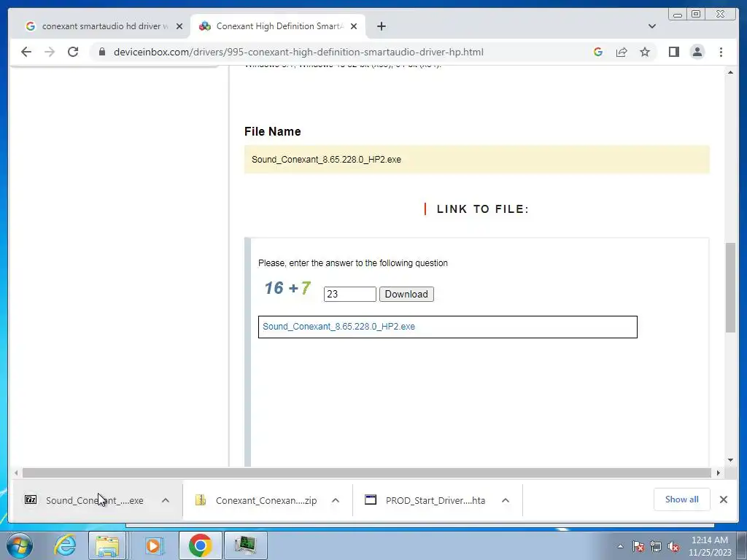Open Chrome three-dot menu
The height and width of the screenshot is (560, 747).
coord(721,52)
